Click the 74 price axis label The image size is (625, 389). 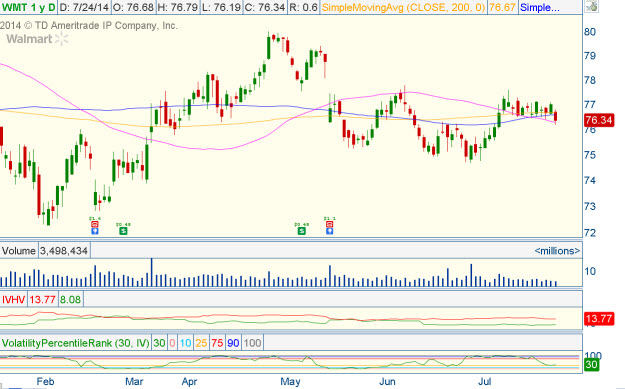click(590, 180)
